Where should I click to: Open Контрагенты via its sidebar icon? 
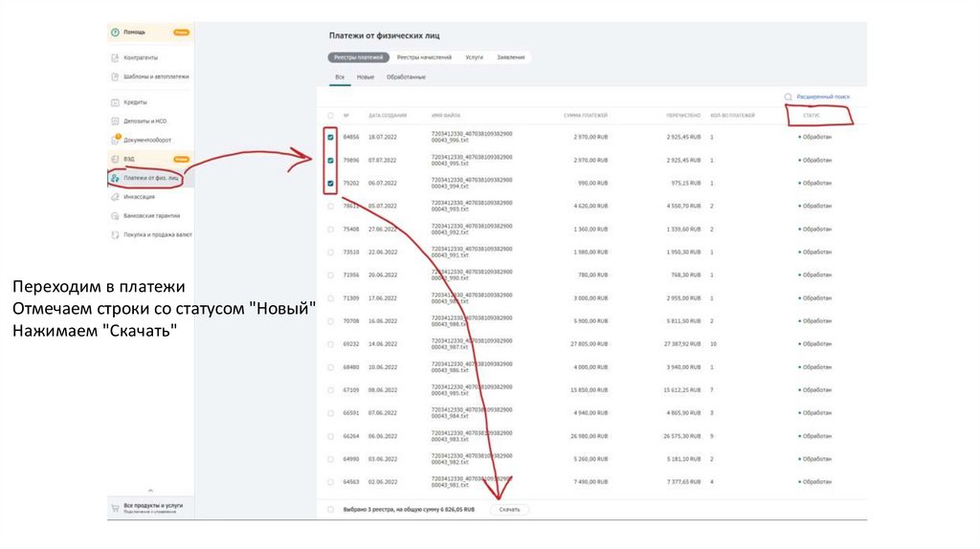coord(115,57)
